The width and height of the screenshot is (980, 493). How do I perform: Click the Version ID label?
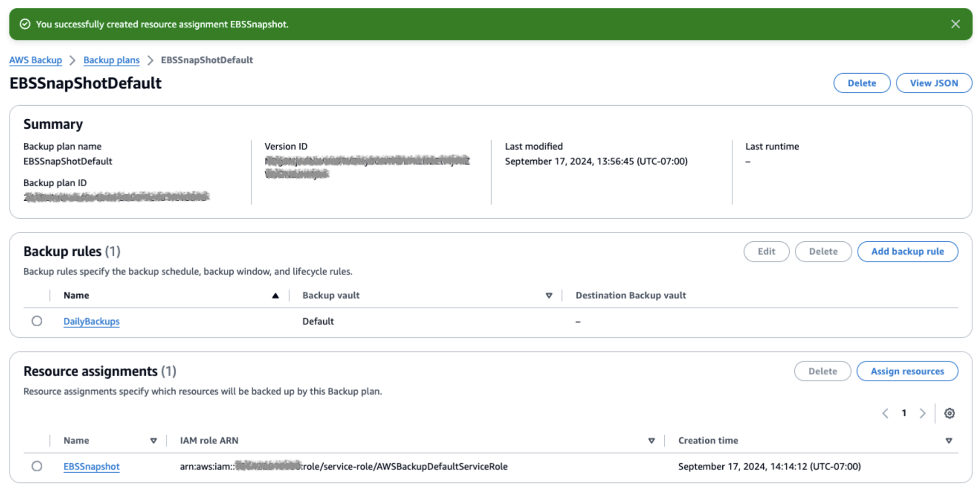click(286, 146)
